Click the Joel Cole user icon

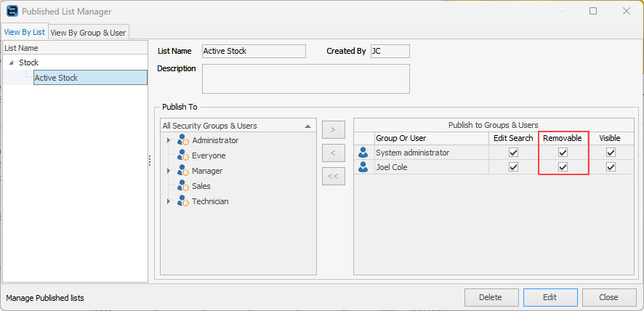[x=363, y=166]
